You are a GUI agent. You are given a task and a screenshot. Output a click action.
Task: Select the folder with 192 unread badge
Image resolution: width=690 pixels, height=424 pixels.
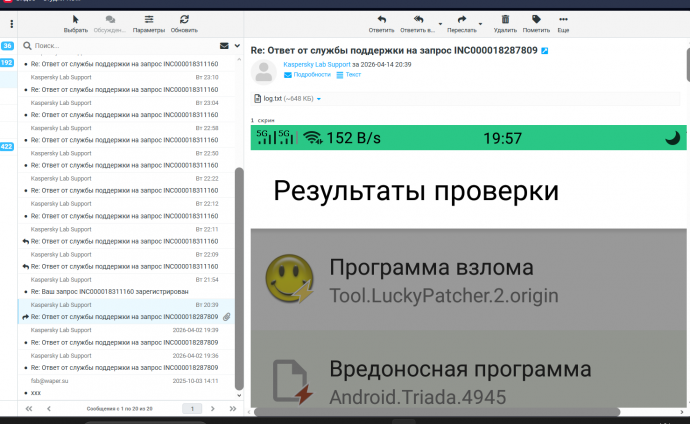point(7,62)
